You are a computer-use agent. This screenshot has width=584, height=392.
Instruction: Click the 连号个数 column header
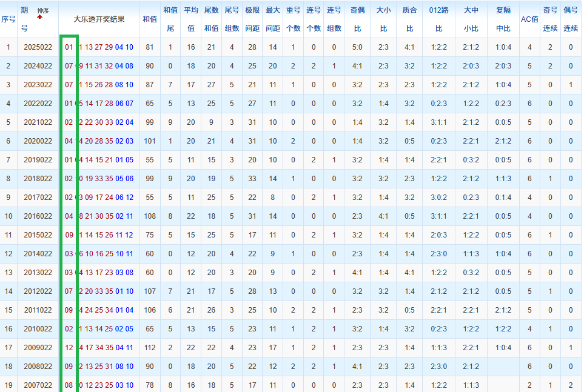(x=314, y=19)
